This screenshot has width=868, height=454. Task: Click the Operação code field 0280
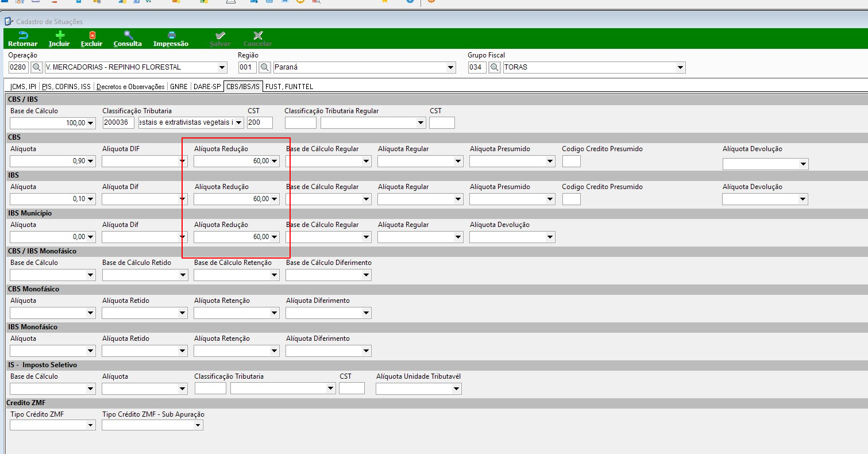click(19, 67)
